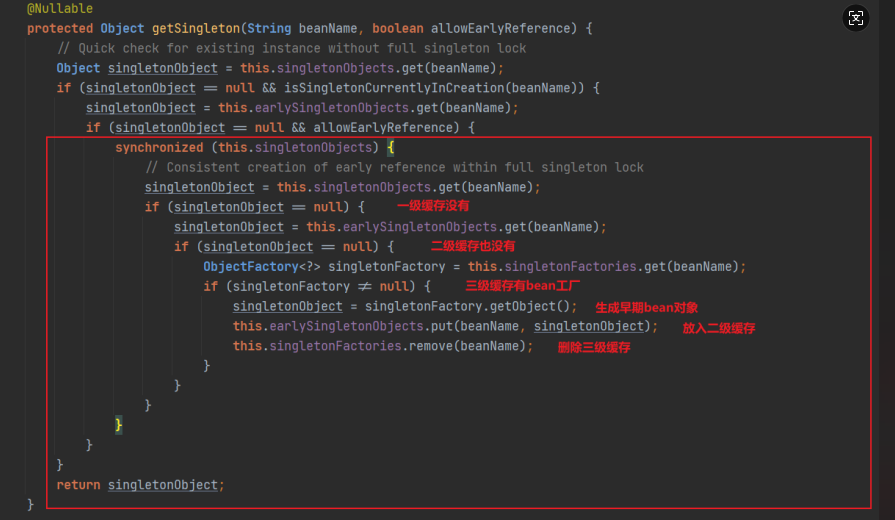Click the fullscreen scan icon on the image
Screen dimensions: 895x520
[856, 18]
